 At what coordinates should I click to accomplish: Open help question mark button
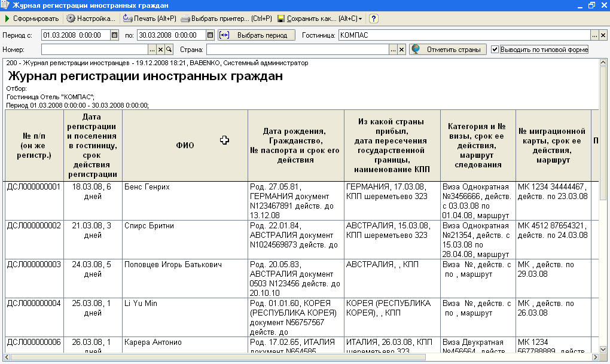373,19
